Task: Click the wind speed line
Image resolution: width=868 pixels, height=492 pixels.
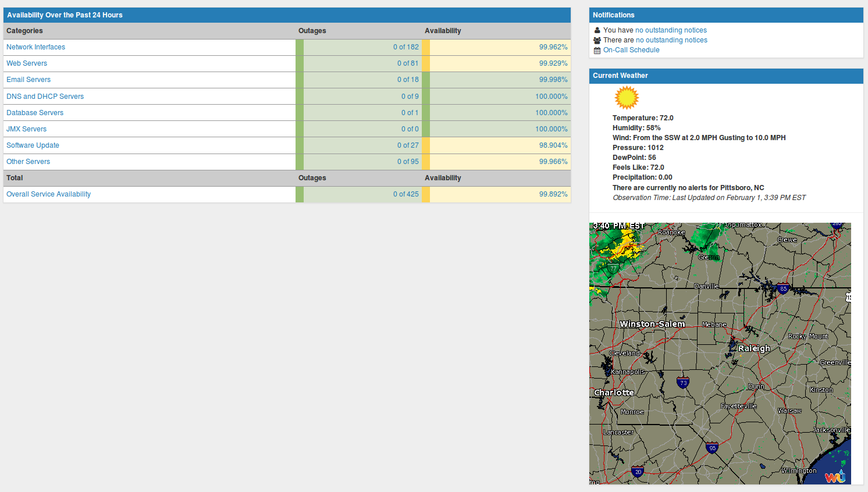Action: point(699,138)
